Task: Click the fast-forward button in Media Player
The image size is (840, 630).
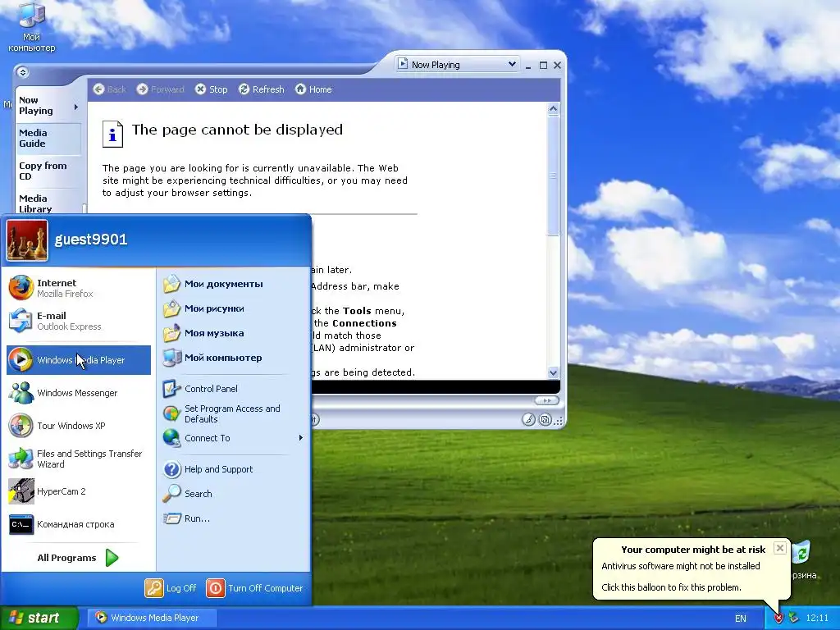Action: click(x=546, y=400)
